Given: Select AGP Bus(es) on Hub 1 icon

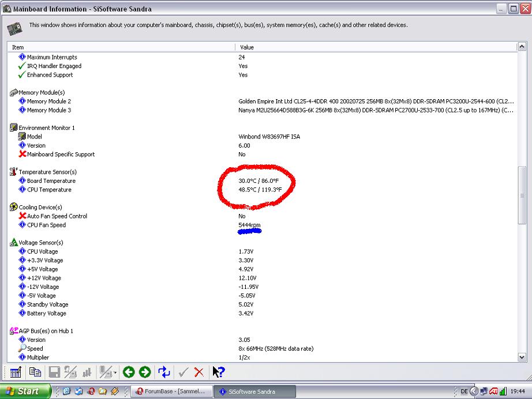Looking at the screenshot, I should (14, 330).
